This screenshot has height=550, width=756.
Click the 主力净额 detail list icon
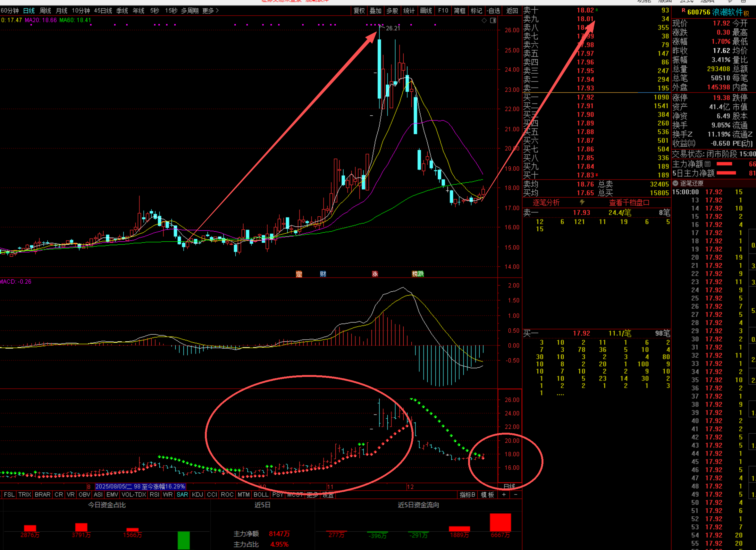coord(708,164)
